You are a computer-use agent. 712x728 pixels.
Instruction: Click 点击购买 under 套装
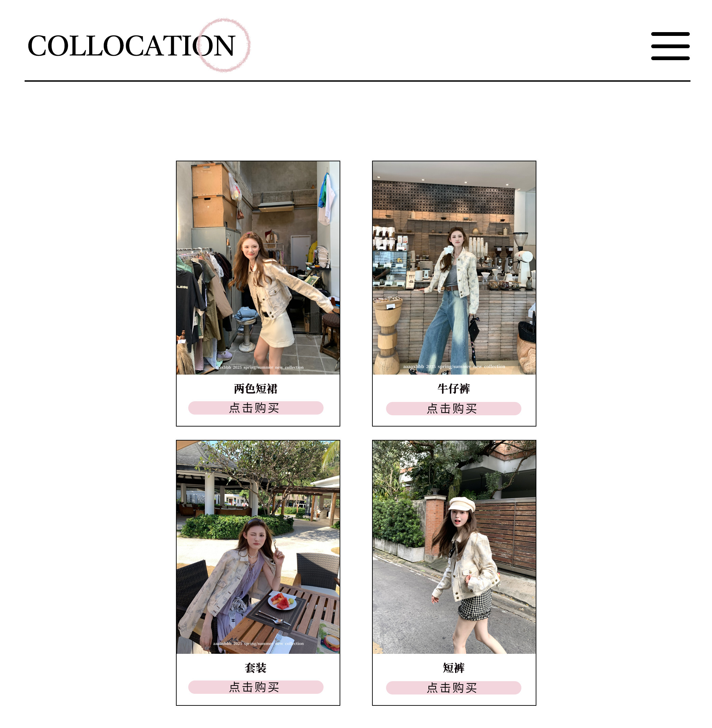coord(256,687)
